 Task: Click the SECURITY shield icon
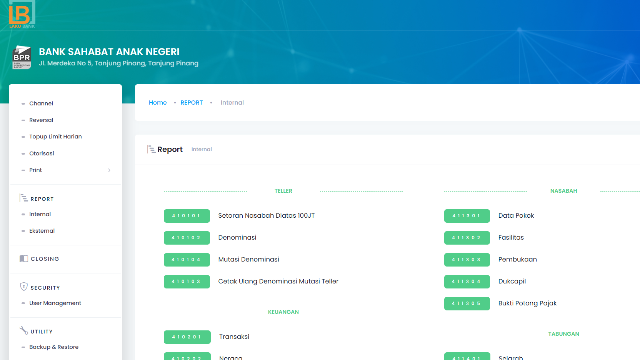[x=24, y=287]
